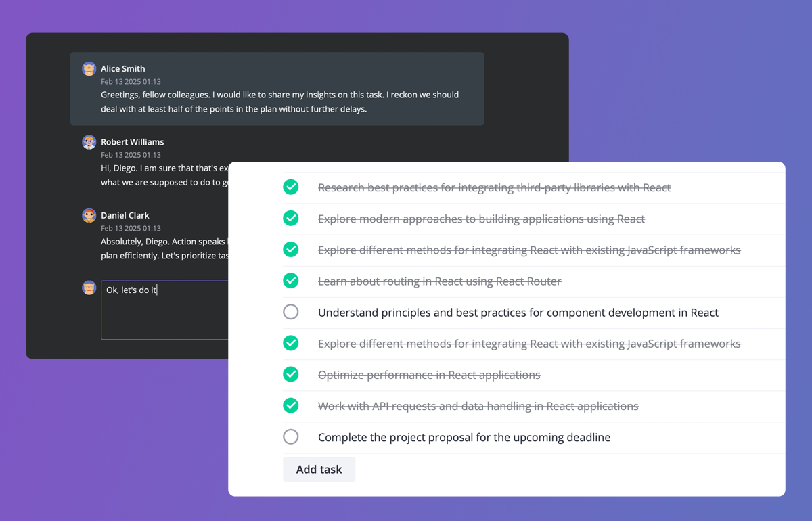Uncheck 'Explore modern approaches to building applications'
Screen dimensions: 812x521
pyautogui.click(x=291, y=218)
